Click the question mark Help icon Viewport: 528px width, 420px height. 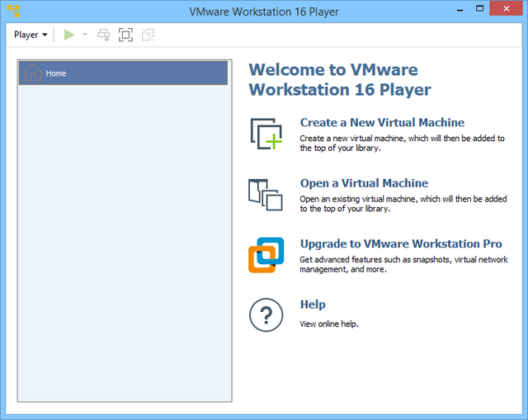(x=266, y=315)
